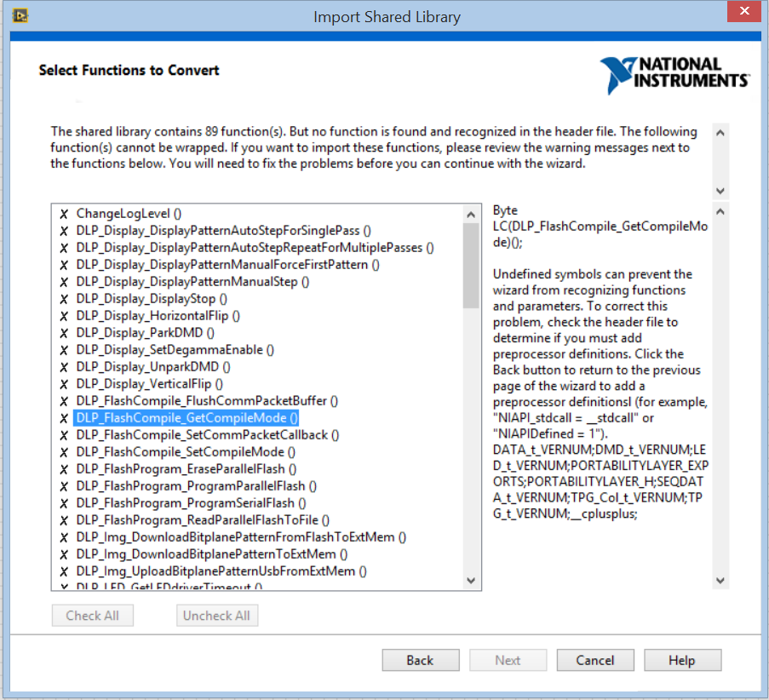This screenshot has width=769, height=700.
Task: Toggle X mark beside DLP_Display_HorizontalFlip
Action: click(x=64, y=317)
